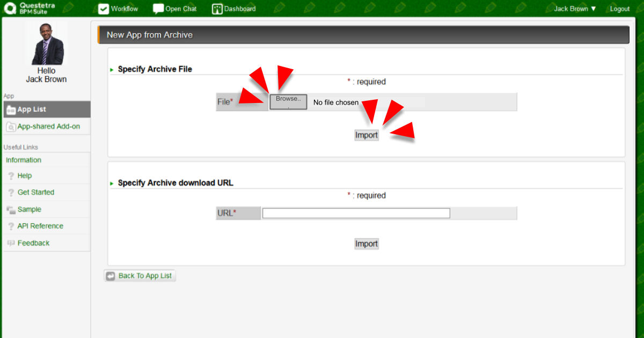This screenshot has height=338, width=644.
Task: Open the Get Started link
Action: click(x=35, y=193)
